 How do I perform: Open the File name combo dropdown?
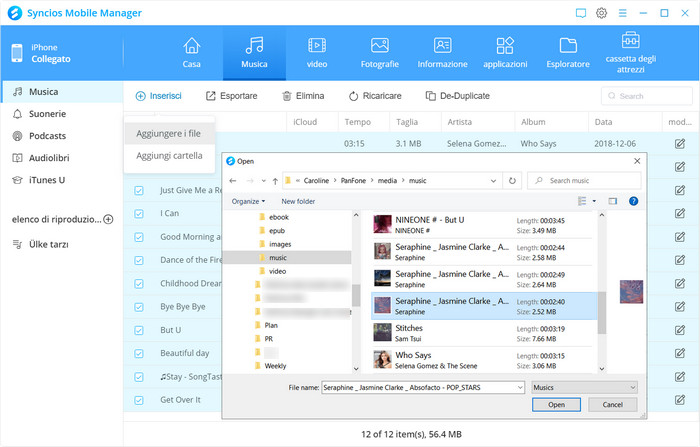click(520, 388)
